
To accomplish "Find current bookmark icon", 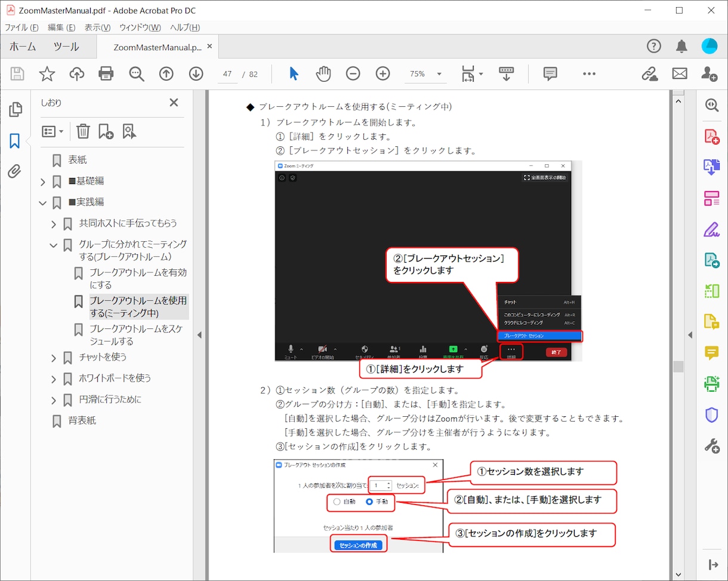I will (x=129, y=131).
